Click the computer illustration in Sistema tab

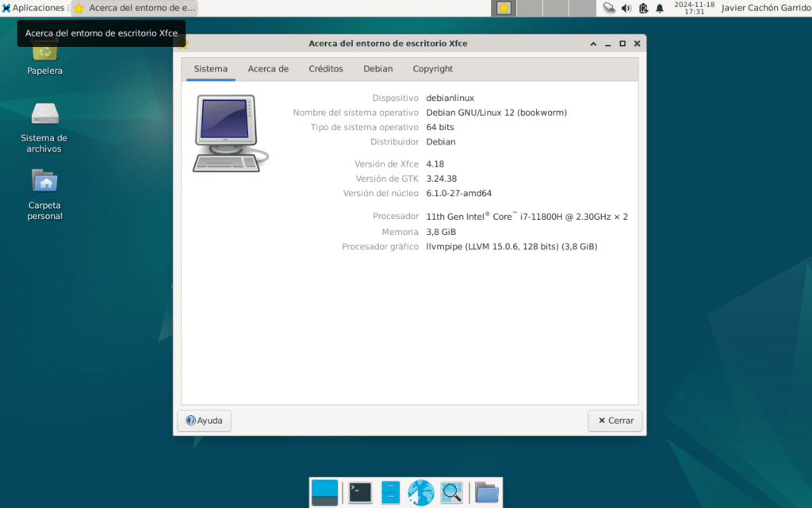(x=231, y=133)
